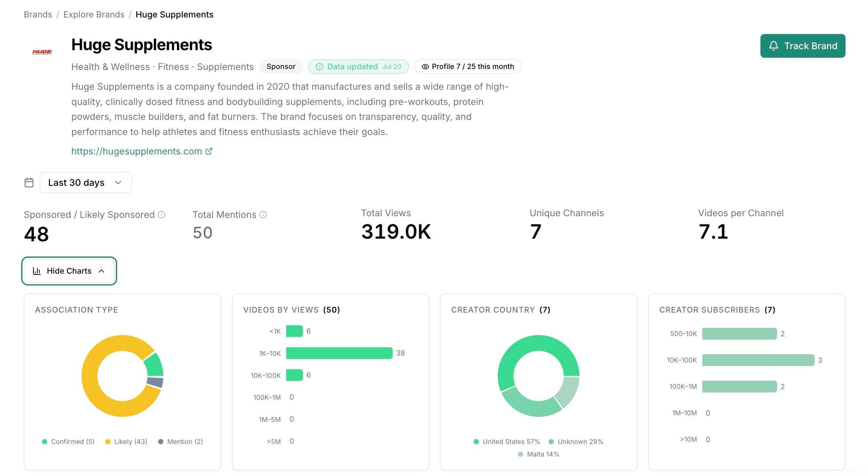The image size is (868, 476).
Task: Open the hugesupplements.com website link
Action: click(136, 151)
